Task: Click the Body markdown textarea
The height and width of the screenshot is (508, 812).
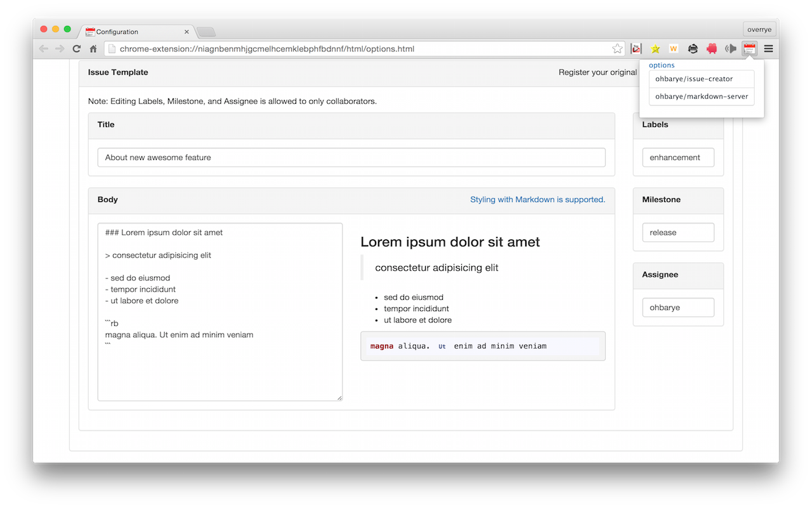Action: tap(220, 312)
